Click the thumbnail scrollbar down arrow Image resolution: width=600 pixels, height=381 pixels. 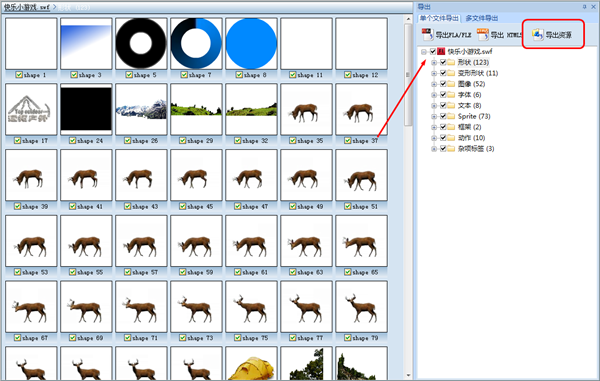point(408,375)
